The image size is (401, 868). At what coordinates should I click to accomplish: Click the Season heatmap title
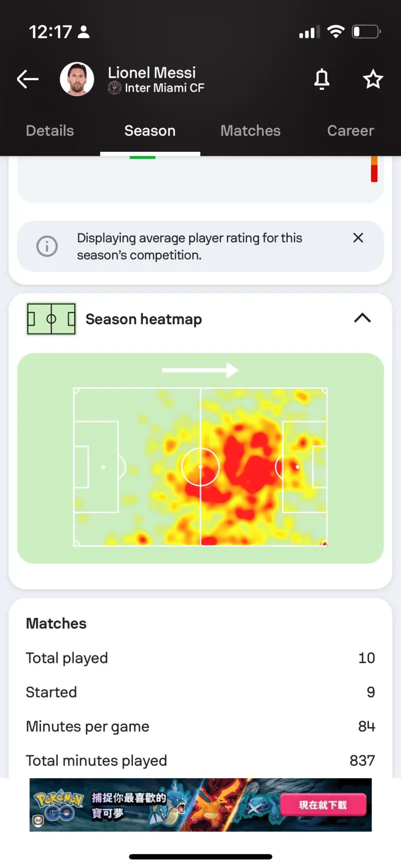point(144,319)
